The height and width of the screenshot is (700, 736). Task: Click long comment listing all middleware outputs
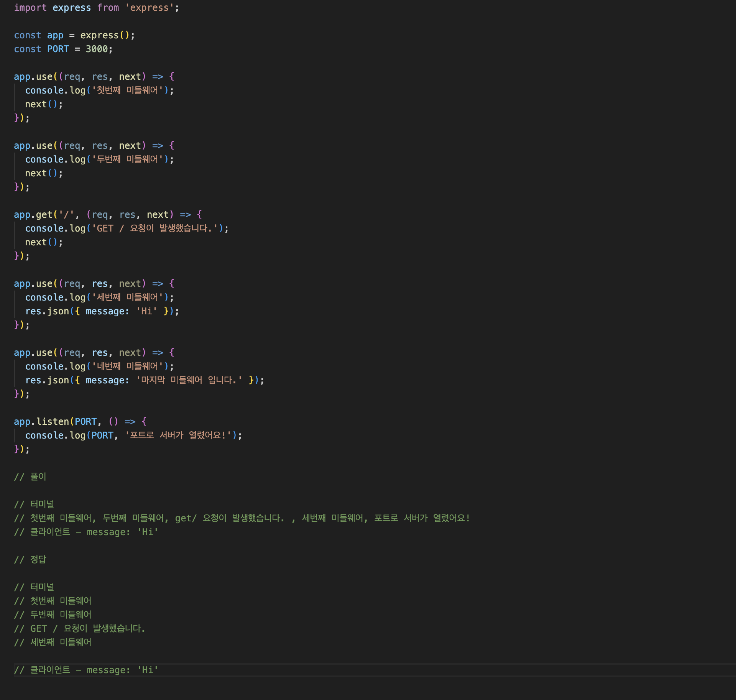(x=242, y=518)
